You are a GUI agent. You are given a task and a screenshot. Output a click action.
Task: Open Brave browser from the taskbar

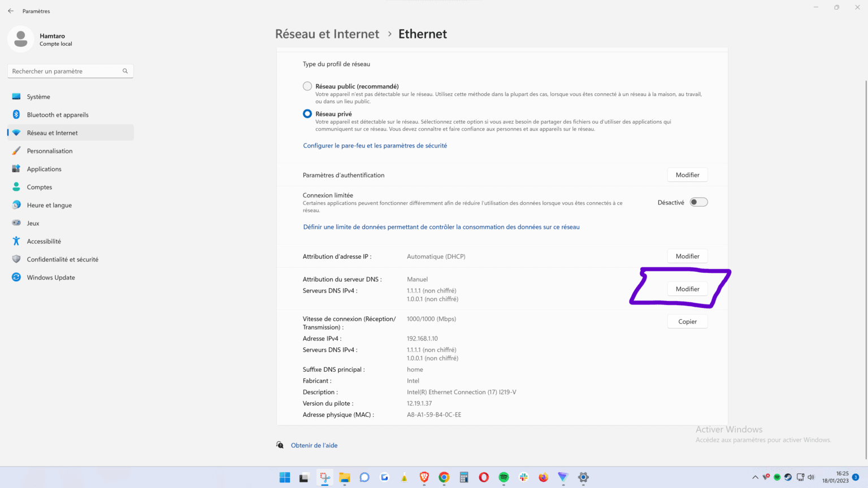[x=424, y=477]
